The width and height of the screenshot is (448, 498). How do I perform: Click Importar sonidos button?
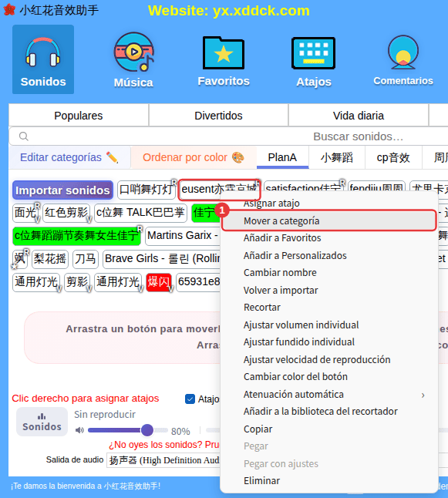click(x=62, y=190)
